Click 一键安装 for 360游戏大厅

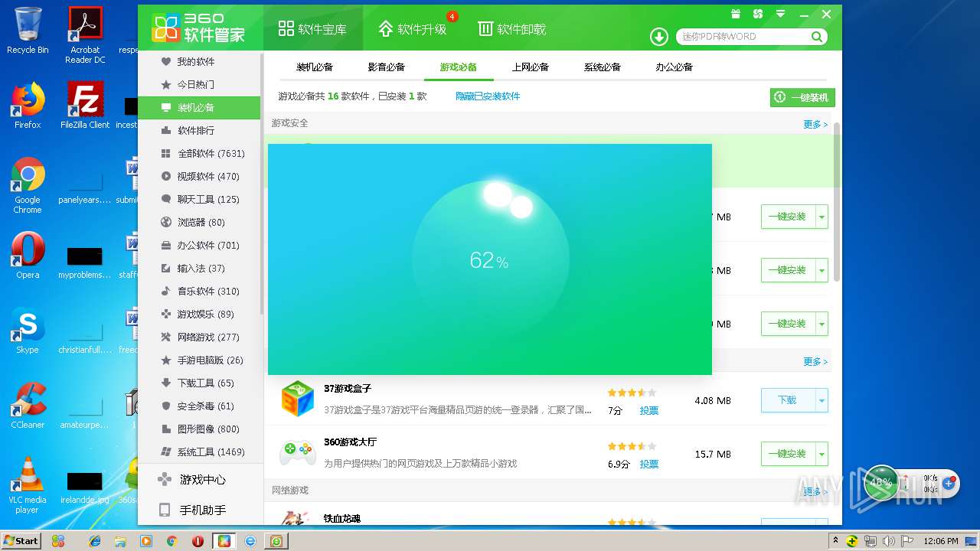788,454
